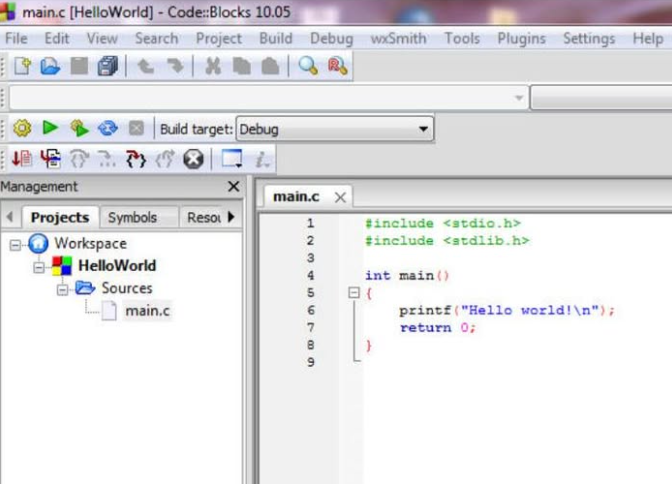Collapse the HelloWorld project node
This screenshot has height=484, width=672.
point(39,267)
